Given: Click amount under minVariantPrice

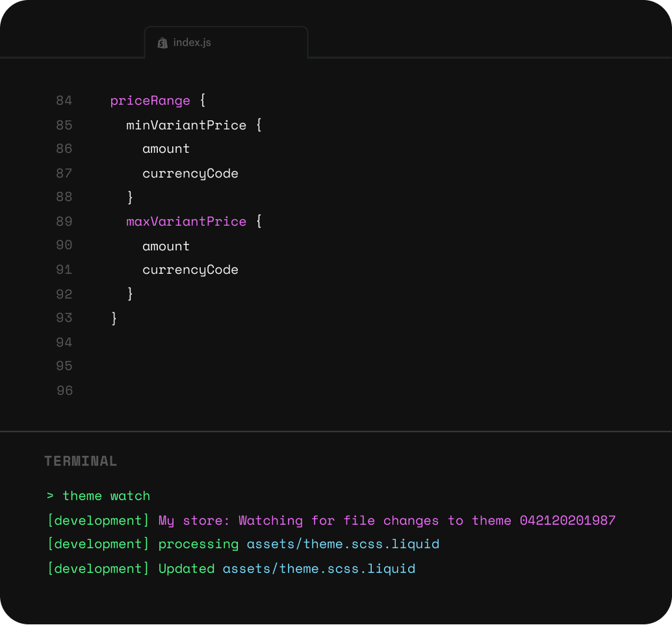Looking at the screenshot, I should click(x=166, y=149).
